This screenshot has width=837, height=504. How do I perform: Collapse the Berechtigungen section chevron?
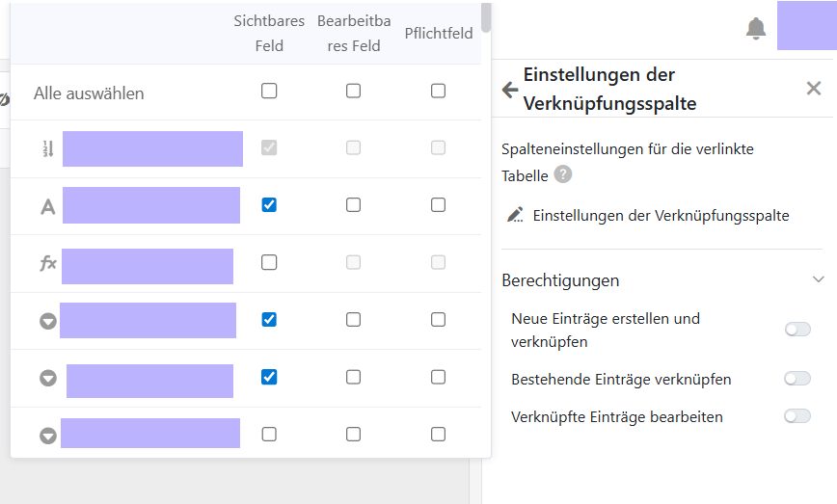819,280
